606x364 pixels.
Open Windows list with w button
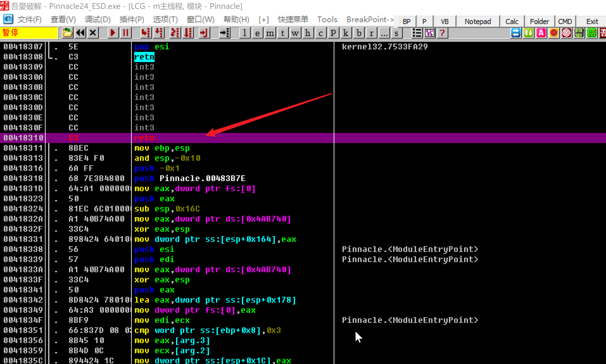[295, 33]
